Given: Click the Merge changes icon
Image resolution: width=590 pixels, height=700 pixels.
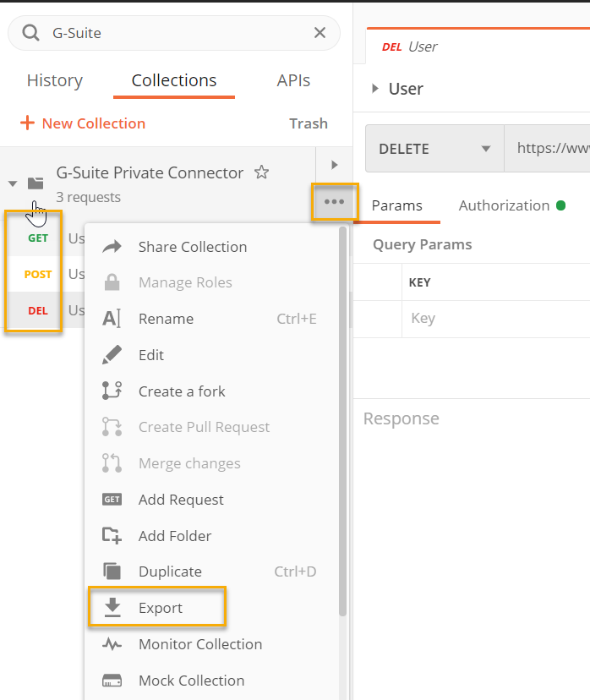Looking at the screenshot, I should click(112, 462).
